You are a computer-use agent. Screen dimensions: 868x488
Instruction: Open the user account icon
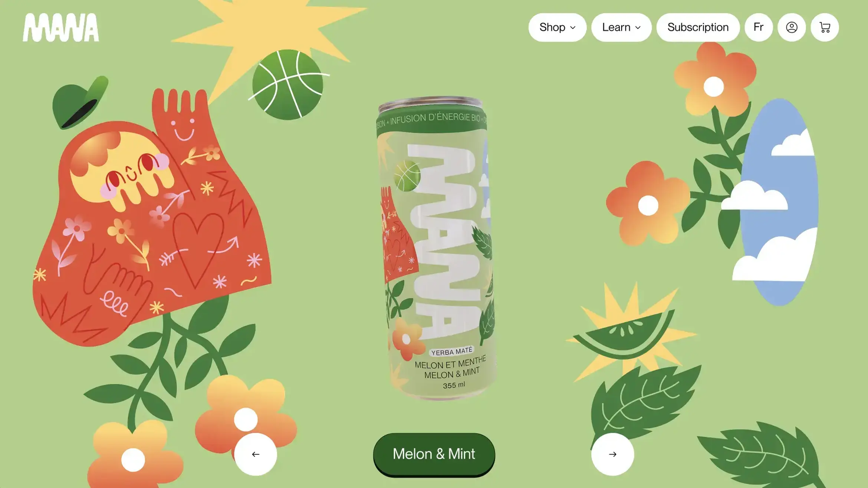coord(792,27)
